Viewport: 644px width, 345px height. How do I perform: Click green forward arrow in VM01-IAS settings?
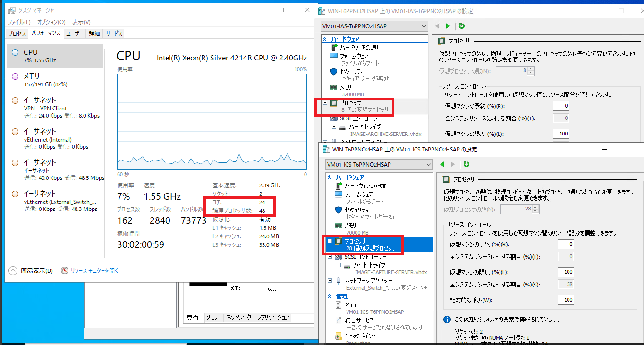(x=448, y=26)
